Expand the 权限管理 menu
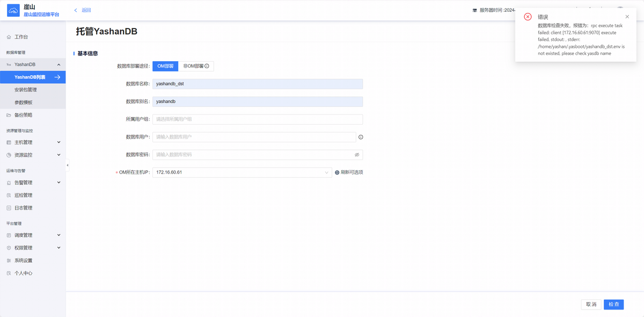644x317 pixels. [x=58, y=248]
